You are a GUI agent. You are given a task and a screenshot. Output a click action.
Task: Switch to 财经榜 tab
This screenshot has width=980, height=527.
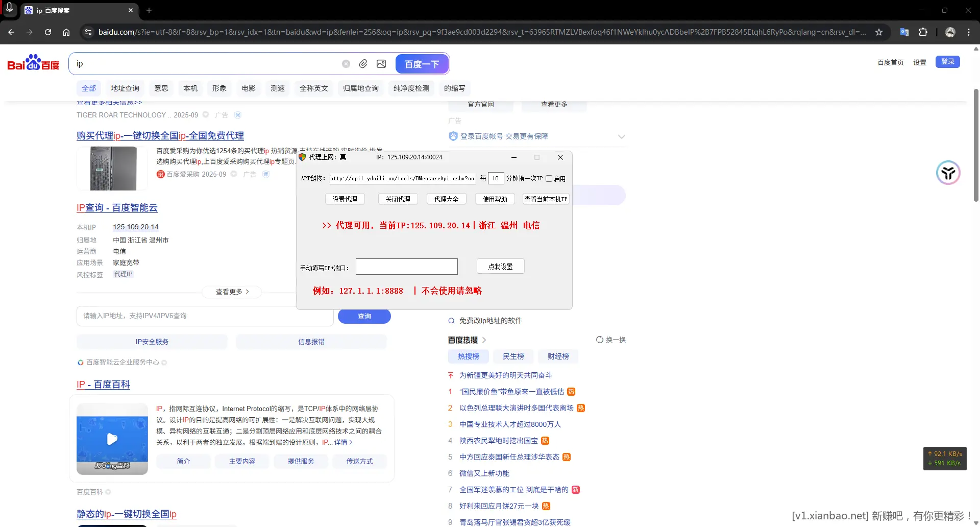(x=558, y=356)
